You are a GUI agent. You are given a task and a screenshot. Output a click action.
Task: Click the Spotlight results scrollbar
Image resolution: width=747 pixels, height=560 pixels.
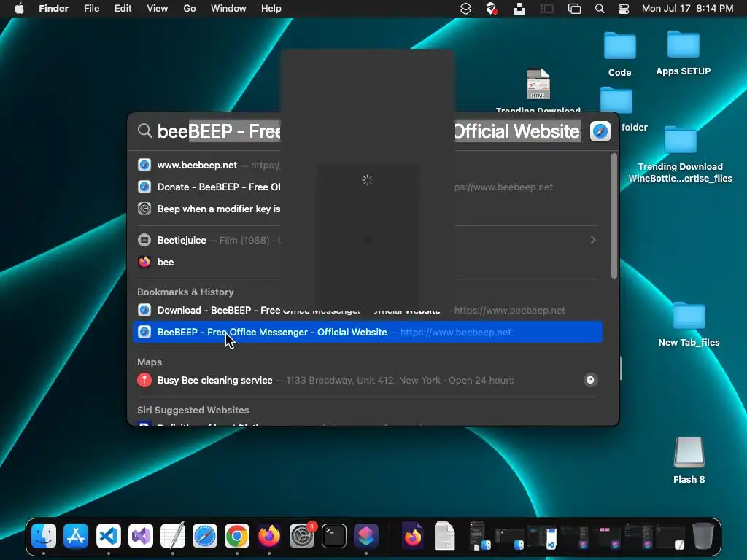614,216
